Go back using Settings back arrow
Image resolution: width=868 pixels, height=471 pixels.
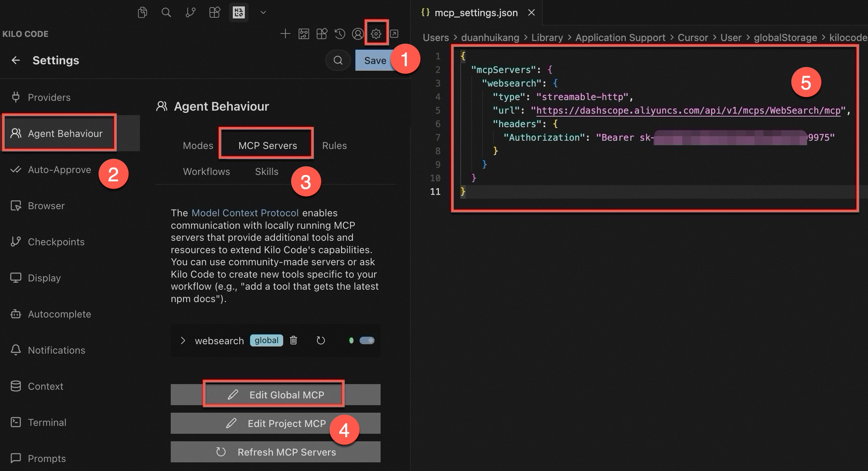[x=16, y=60]
